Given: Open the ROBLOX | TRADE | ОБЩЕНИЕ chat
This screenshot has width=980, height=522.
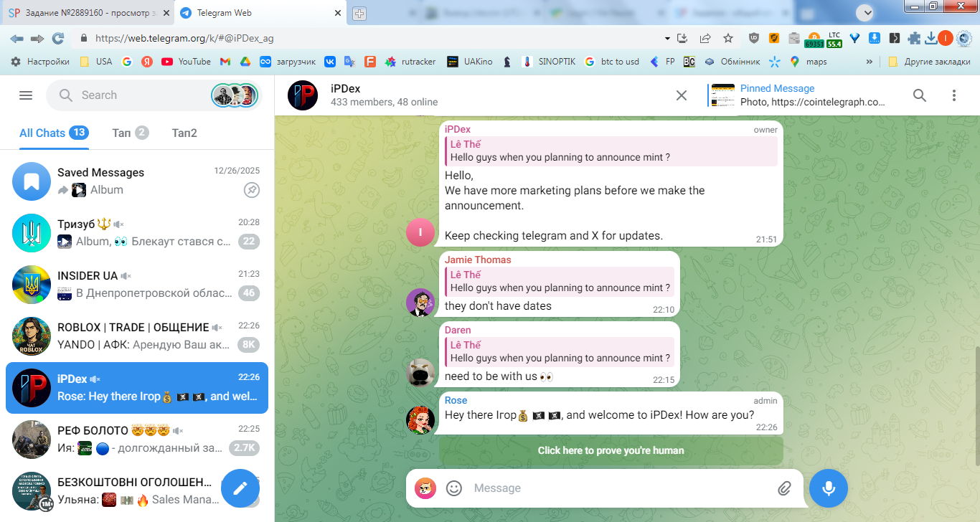Looking at the screenshot, I should 137,336.
